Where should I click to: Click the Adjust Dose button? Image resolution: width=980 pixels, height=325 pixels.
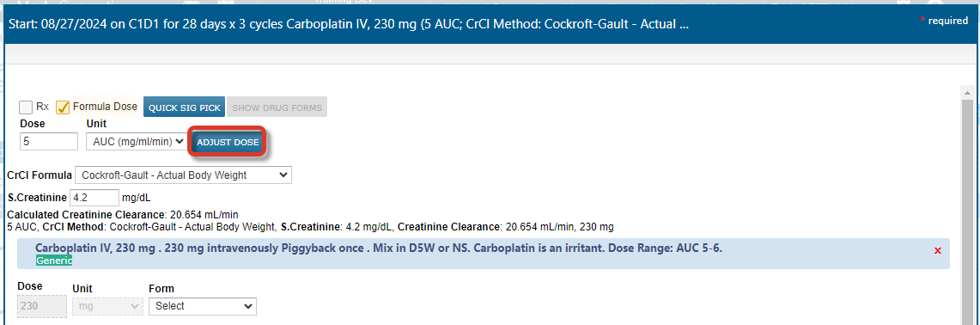pos(228,142)
